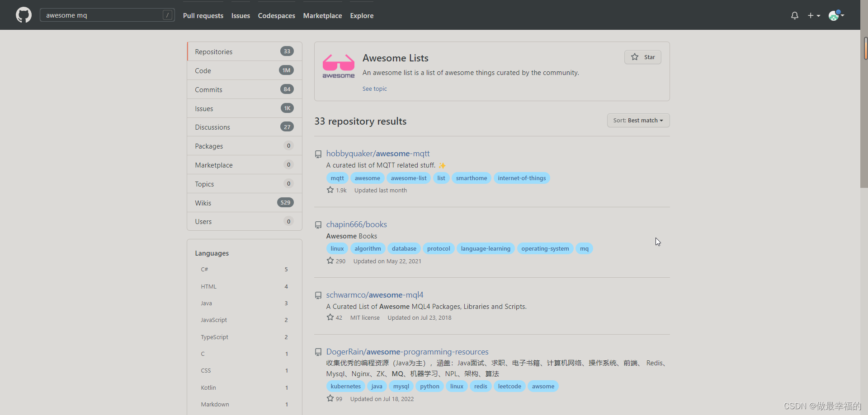868x415 pixels.
Task: Click the repository icon beside DogerRain/awesome-programming-resources
Action: click(x=318, y=352)
